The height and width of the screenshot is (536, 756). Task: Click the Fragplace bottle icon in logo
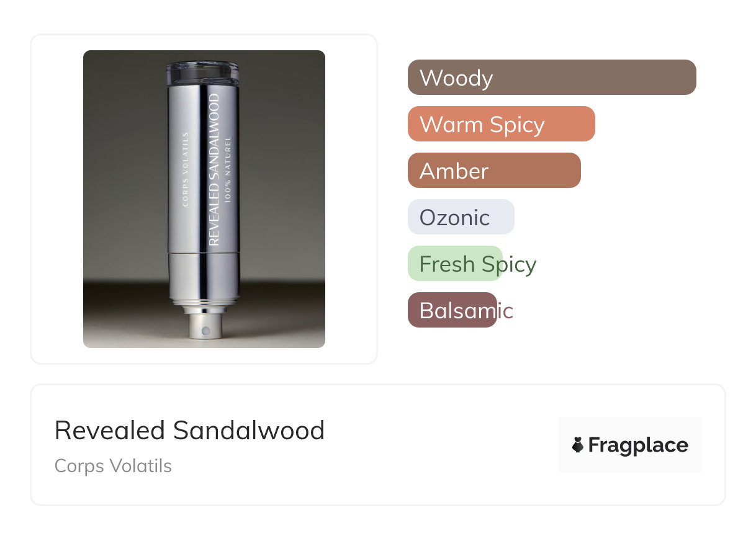point(578,445)
